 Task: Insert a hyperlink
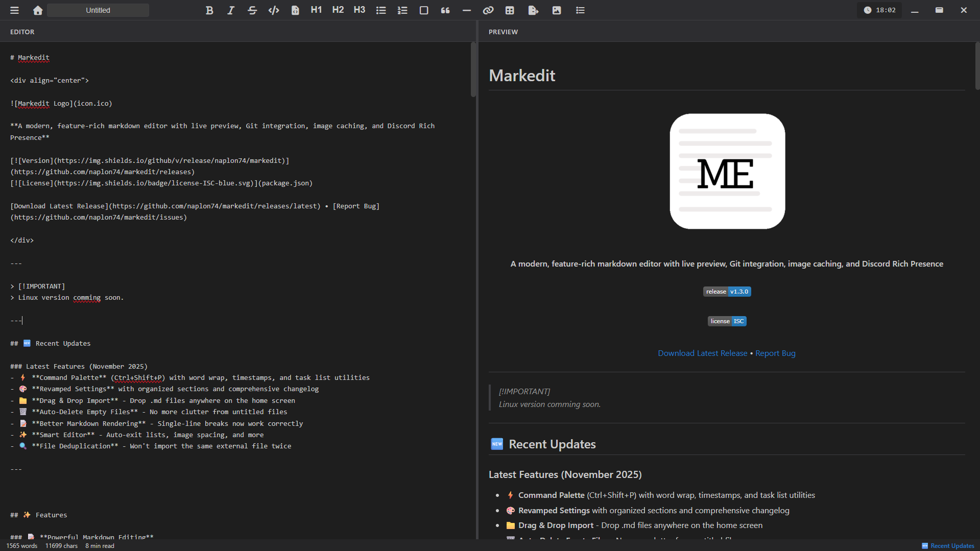(x=488, y=10)
